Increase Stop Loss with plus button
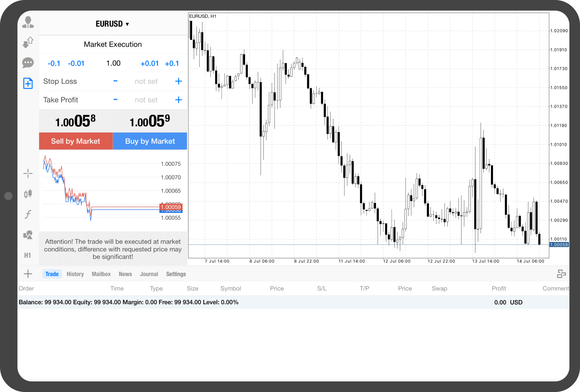This screenshot has width=580, height=392. [x=178, y=81]
